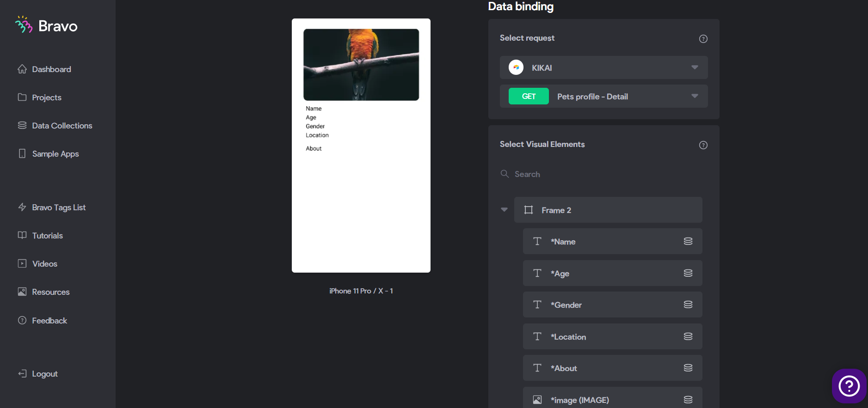Open Videos page
Viewport: 868px width, 408px height.
pos(37,264)
